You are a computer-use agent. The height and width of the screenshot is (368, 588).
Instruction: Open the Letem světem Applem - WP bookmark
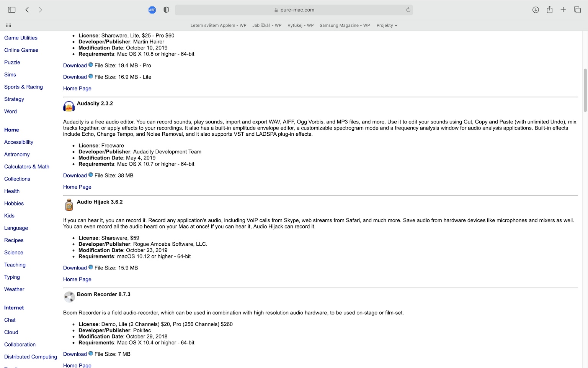218,25
